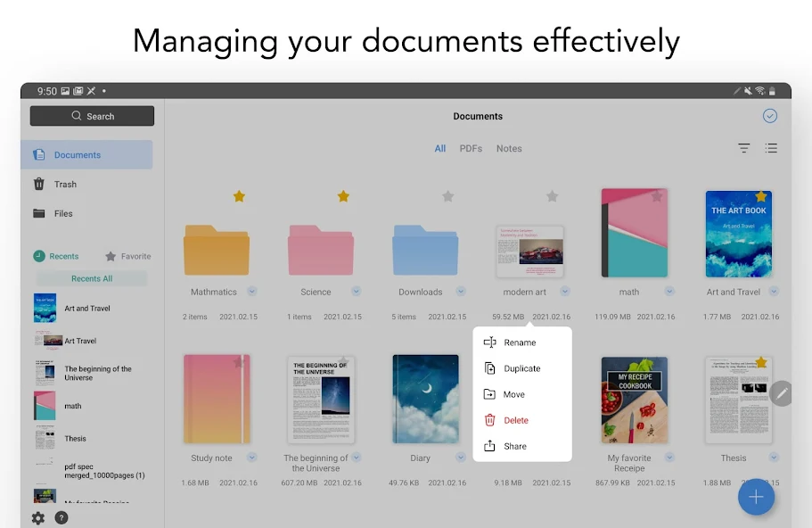Open the Mathmatics orange folder

[x=217, y=250]
